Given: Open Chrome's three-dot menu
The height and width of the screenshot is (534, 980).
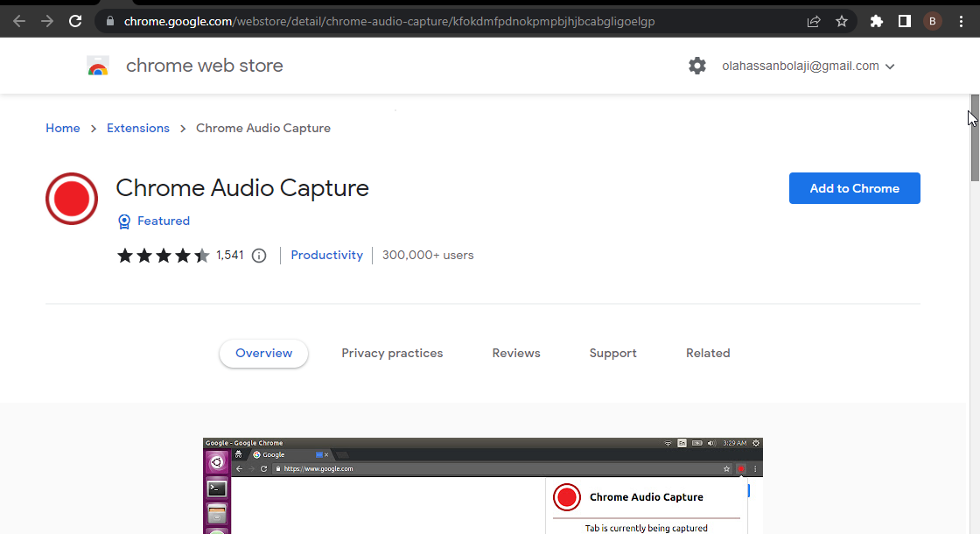Looking at the screenshot, I should (962, 21).
